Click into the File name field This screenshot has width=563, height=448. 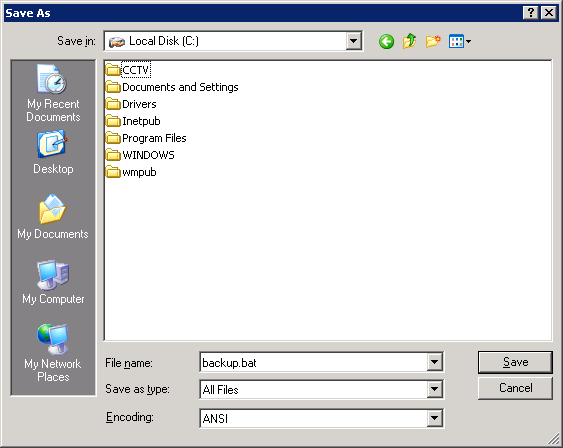(x=313, y=363)
